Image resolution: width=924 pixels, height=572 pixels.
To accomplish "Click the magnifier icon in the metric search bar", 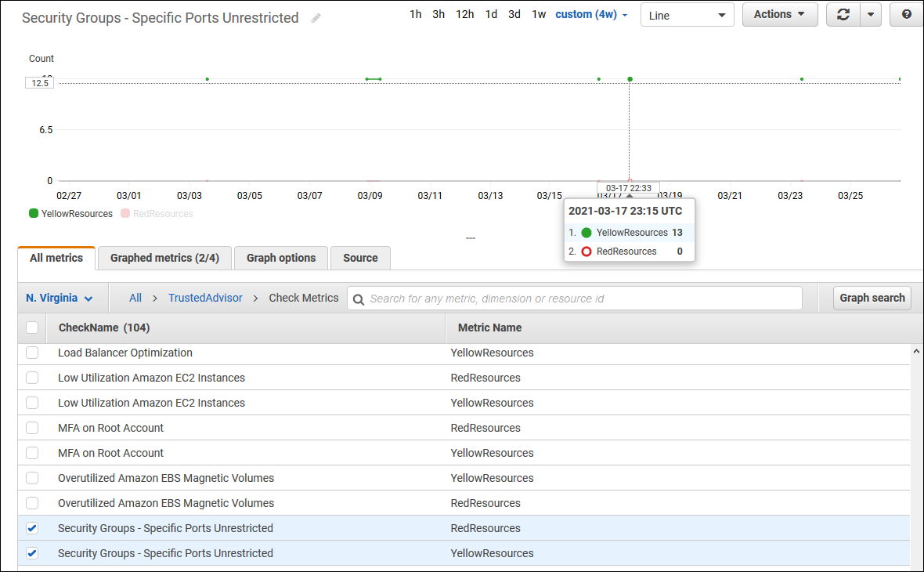I will coord(358,299).
